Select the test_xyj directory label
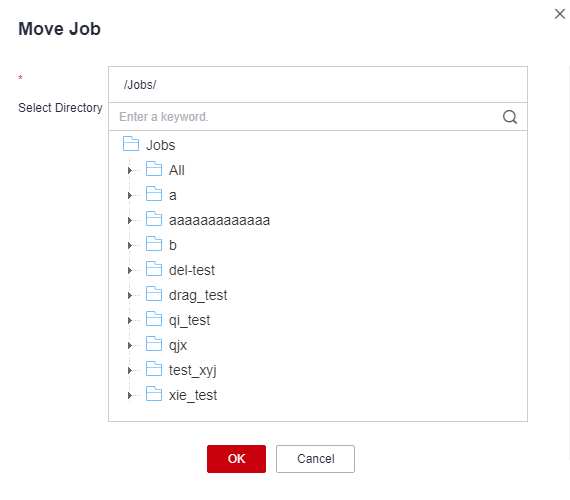This screenshot has height=500, width=570. click(x=193, y=371)
